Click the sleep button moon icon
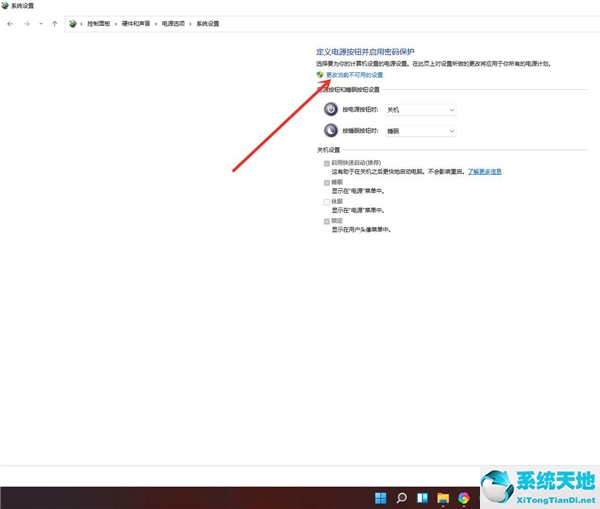The image size is (600, 509). tap(331, 131)
